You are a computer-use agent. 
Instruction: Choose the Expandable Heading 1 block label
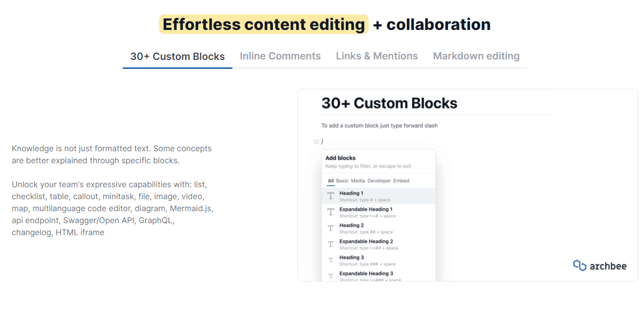point(366,209)
